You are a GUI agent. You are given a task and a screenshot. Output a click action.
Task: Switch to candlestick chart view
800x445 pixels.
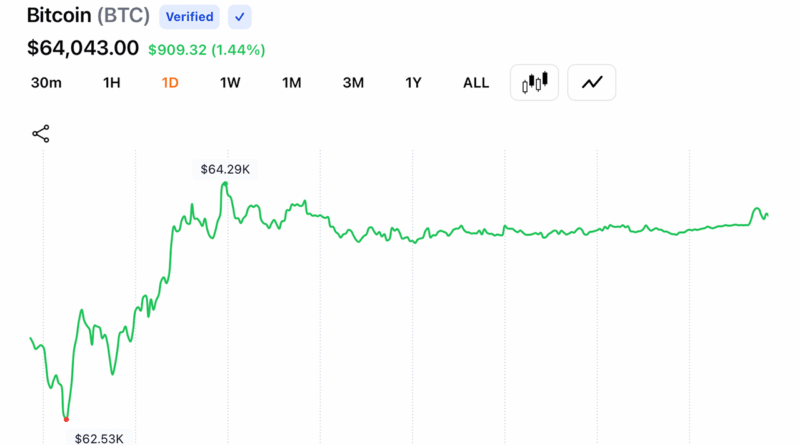click(x=534, y=83)
